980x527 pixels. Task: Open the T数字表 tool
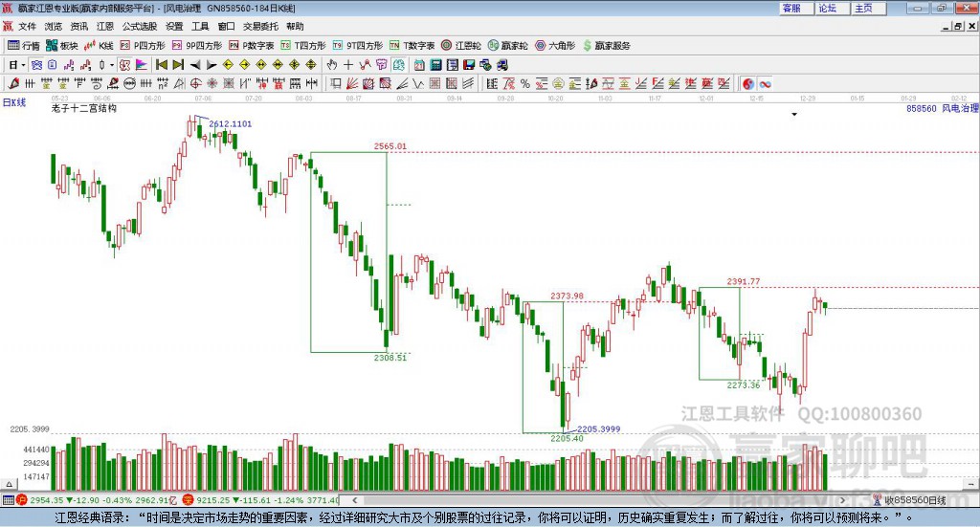412,46
